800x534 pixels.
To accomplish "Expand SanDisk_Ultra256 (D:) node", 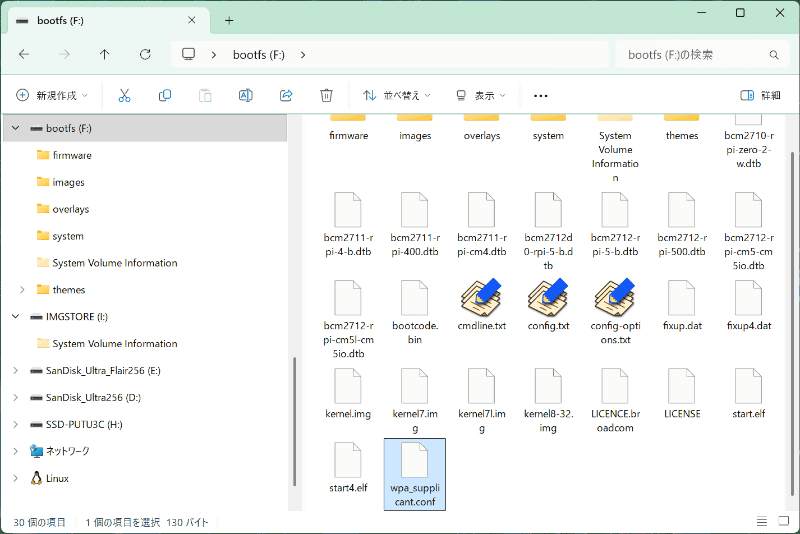I will click(x=16, y=397).
